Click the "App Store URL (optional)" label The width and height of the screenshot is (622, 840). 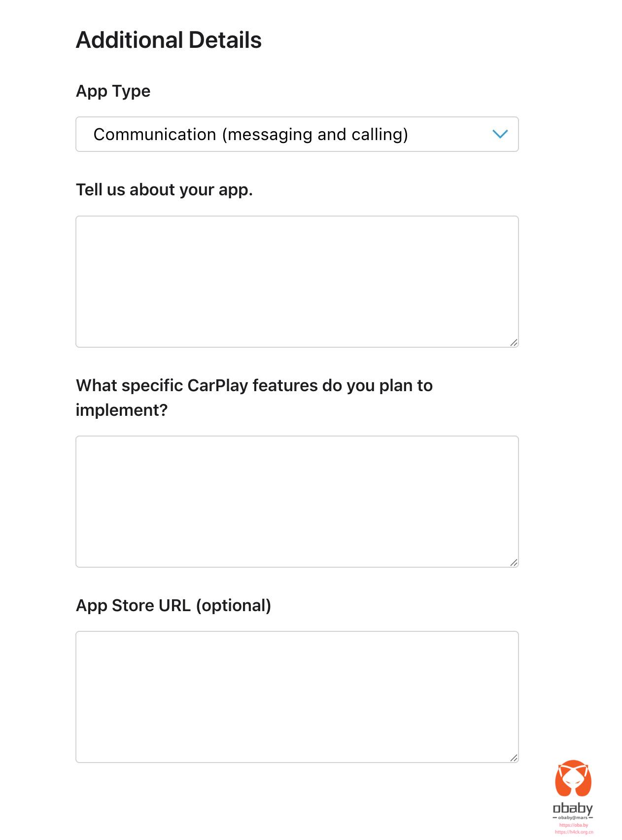173,606
